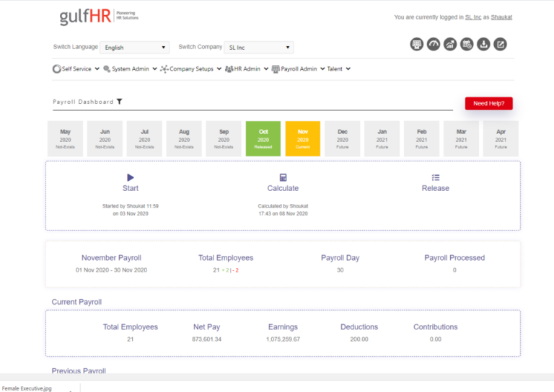Screen dimensions: 554x392
Task: Click the Start payroll play icon
Action: (x=131, y=177)
